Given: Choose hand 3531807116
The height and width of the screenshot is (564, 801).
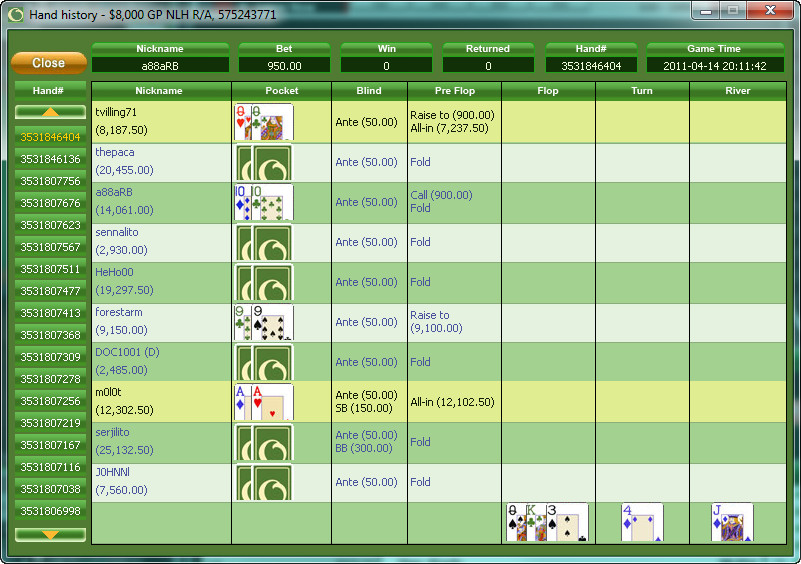Looking at the screenshot, I should (50, 467).
